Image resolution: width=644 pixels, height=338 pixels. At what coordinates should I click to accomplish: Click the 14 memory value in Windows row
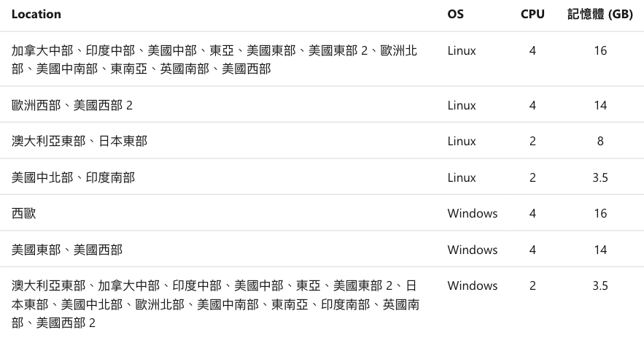[x=600, y=250]
